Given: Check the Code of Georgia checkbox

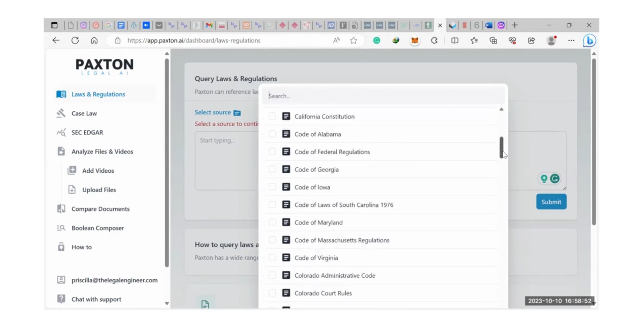Looking at the screenshot, I should click(x=272, y=169).
